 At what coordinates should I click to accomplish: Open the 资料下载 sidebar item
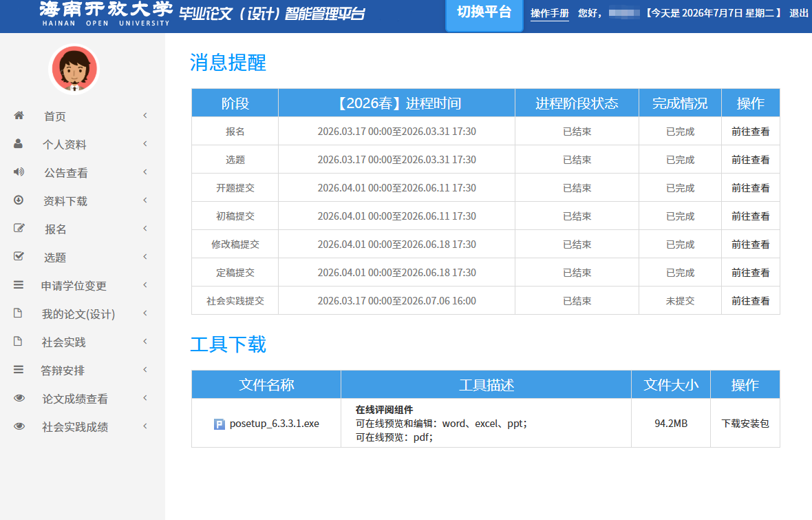[x=83, y=200]
